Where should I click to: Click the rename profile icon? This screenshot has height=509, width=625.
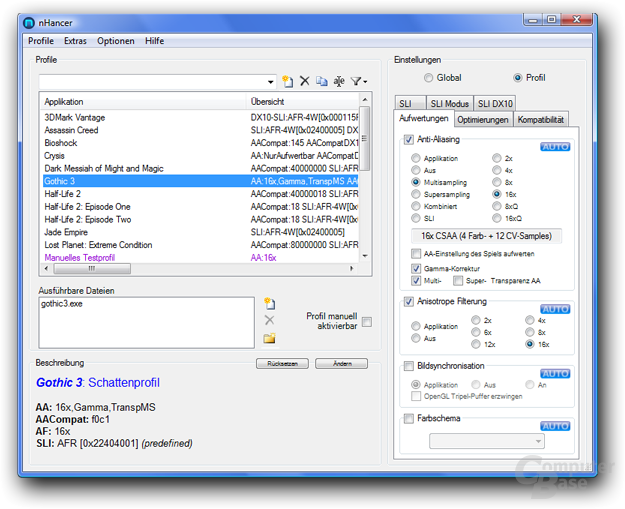pyautogui.click(x=339, y=81)
